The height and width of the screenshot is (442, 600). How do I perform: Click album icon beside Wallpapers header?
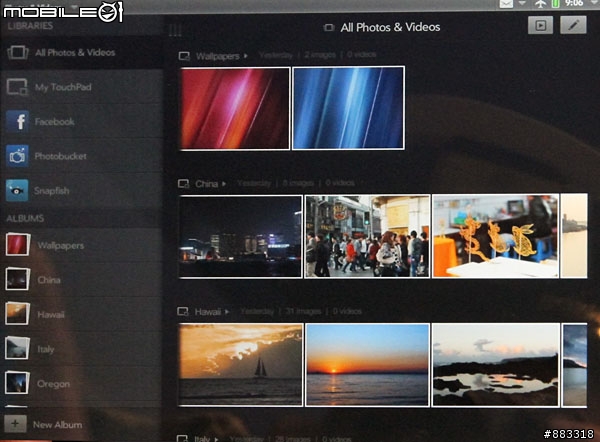click(184, 56)
